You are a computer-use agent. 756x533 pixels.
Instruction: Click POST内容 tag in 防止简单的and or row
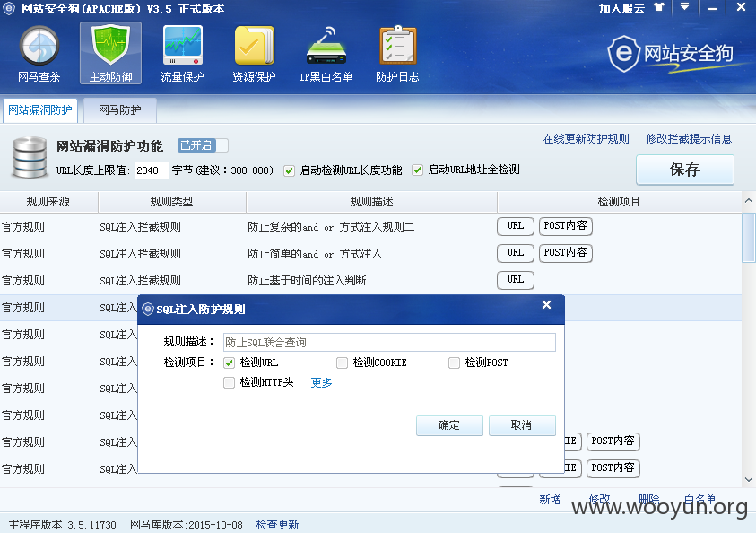[566, 253]
